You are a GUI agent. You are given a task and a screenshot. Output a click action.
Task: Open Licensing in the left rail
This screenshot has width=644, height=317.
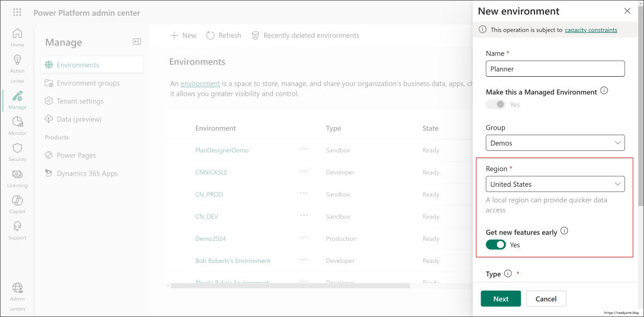click(x=17, y=177)
